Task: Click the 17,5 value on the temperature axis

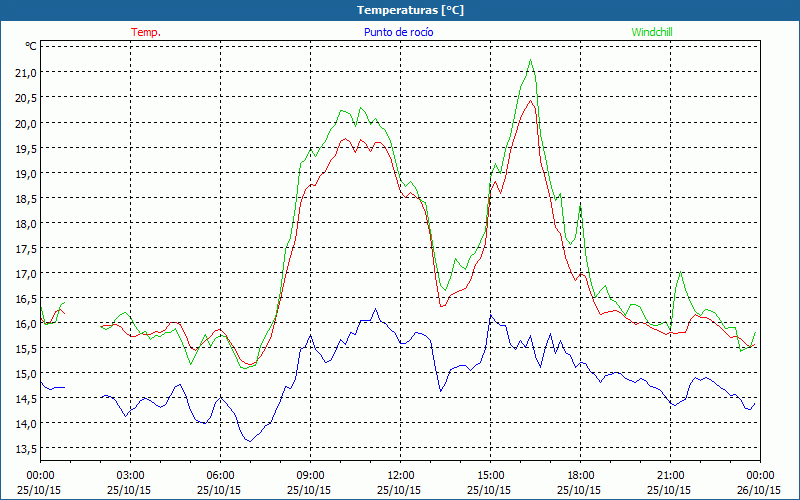Action: coord(26,248)
